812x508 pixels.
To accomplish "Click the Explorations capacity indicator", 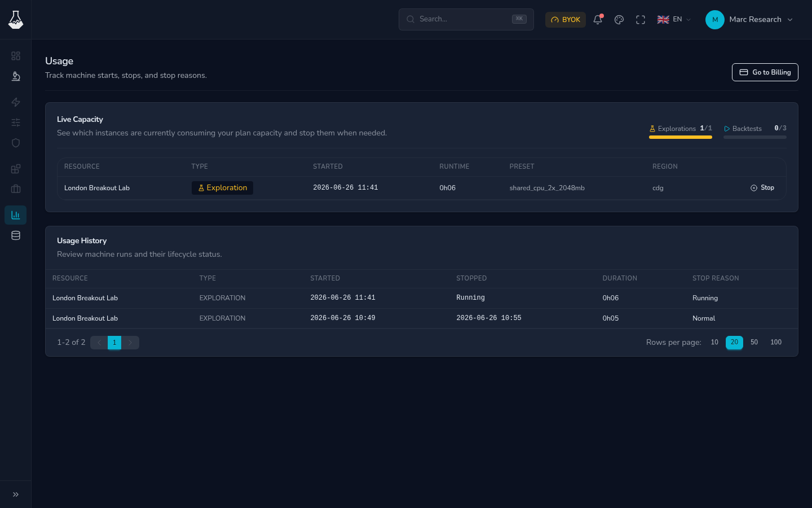I will (680, 130).
